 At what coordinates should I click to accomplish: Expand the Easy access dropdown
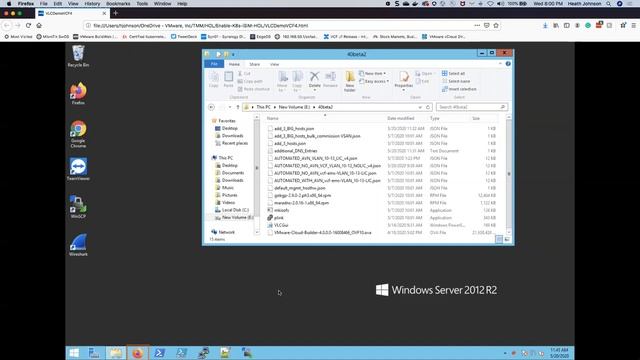coord(374,81)
